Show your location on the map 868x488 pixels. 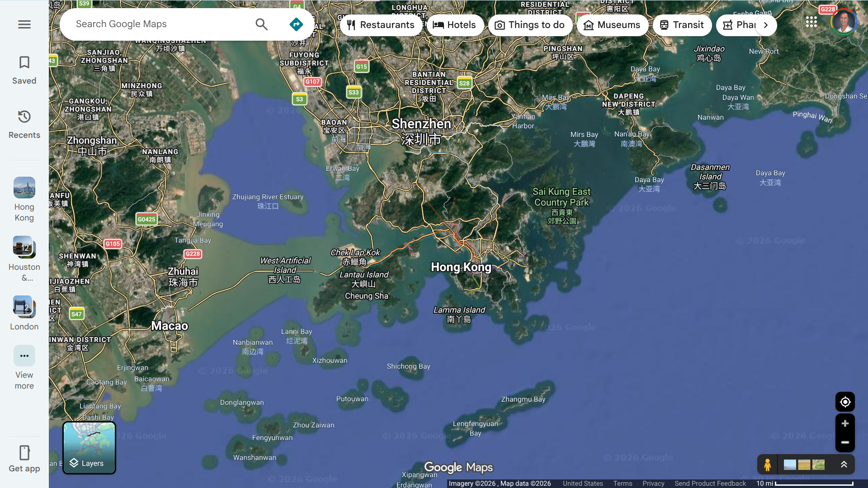(x=844, y=402)
